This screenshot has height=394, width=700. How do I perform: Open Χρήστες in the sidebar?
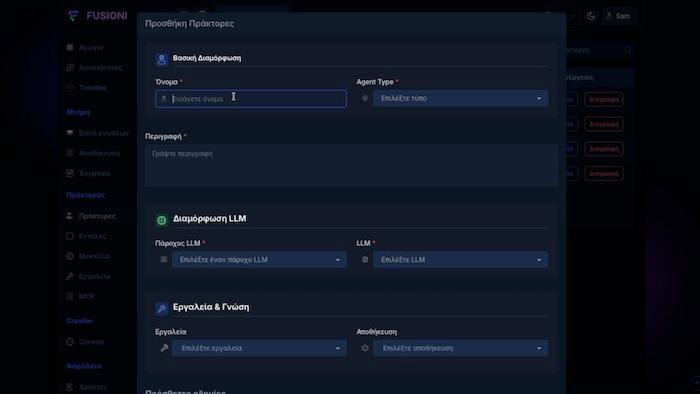coord(87,387)
